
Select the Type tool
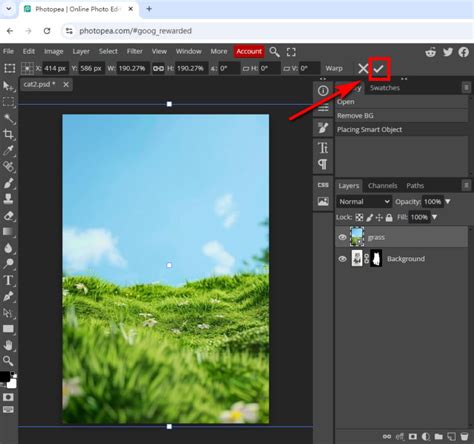click(x=8, y=280)
